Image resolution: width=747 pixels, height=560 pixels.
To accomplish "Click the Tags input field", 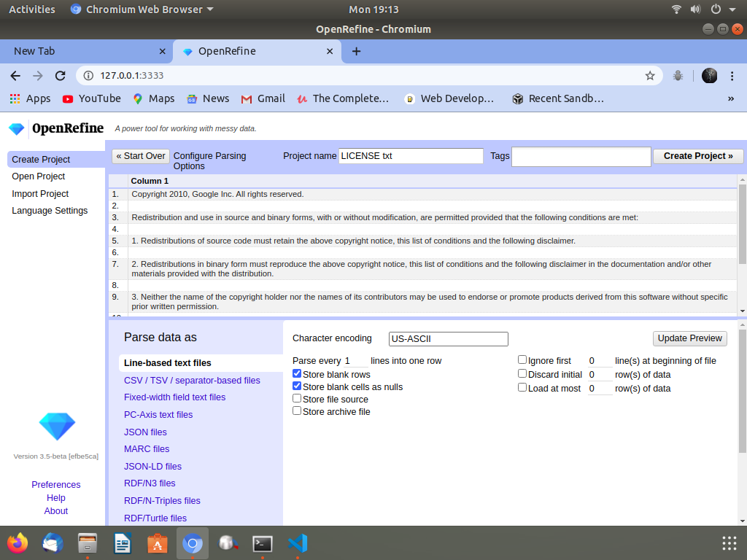I will point(581,157).
